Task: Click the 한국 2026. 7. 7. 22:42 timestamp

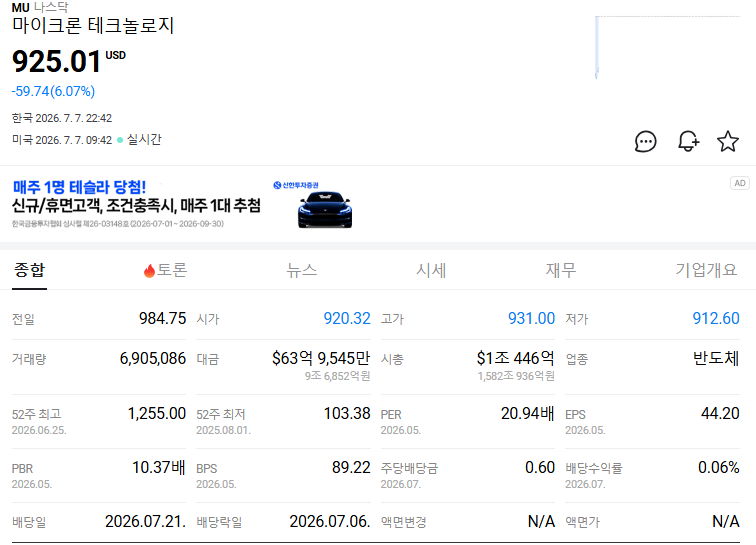Action: coord(62,118)
